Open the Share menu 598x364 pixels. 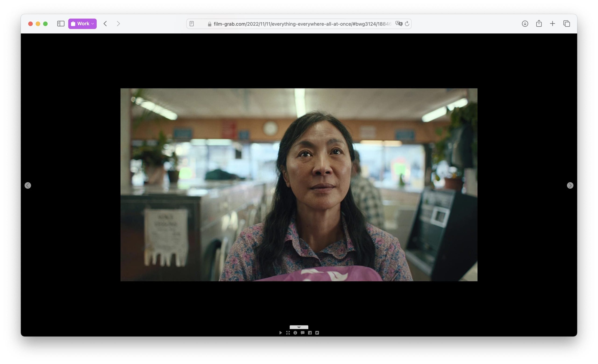tap(539, 24)
